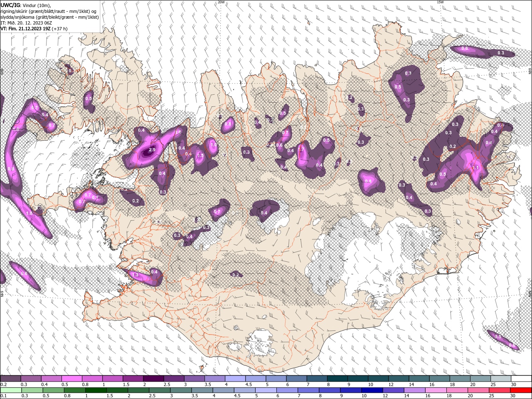Select the 8 blue rain legend swatch
Screen dimensions: 532x399
[330, 390]
